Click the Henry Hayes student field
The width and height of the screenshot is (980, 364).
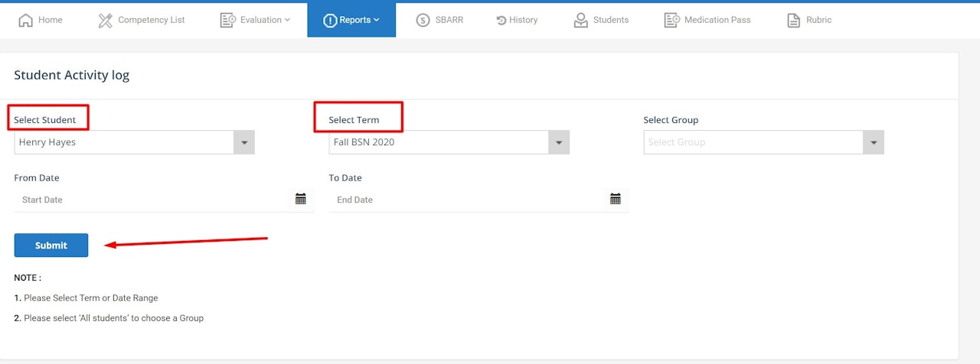coord(135,142)
